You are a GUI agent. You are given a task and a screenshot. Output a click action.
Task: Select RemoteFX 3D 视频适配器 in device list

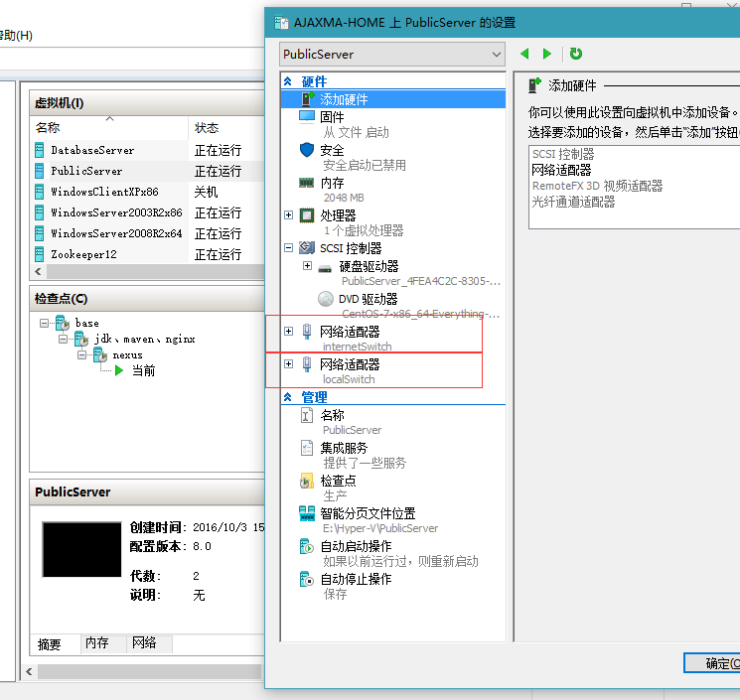597,187
